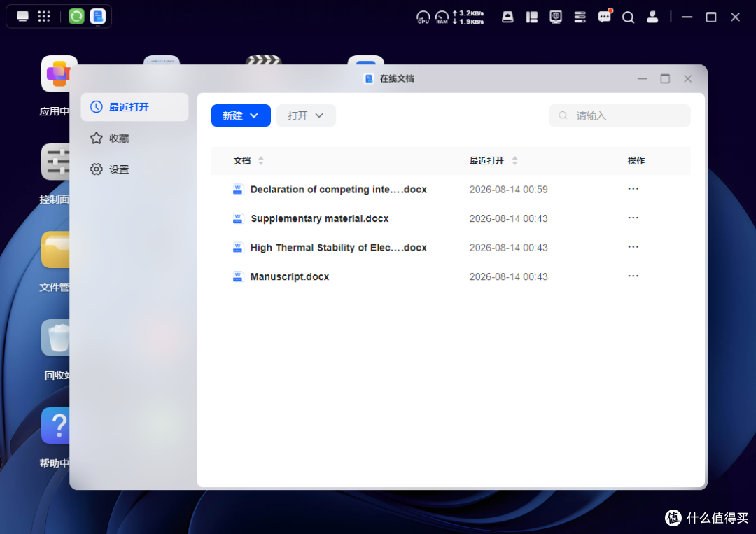Focus the 请输入 search field
This screenshot has width=756, height=534.
619,115
